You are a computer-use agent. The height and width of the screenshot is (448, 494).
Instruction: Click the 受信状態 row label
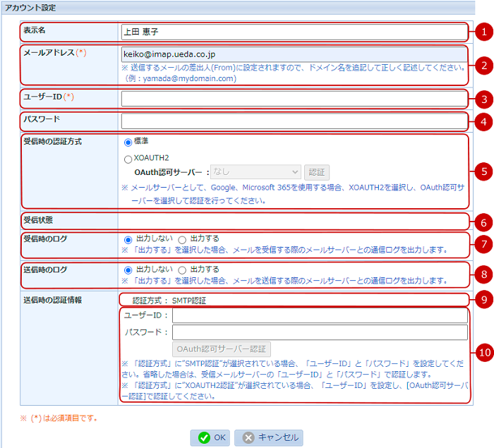click(x=38, y=220)
